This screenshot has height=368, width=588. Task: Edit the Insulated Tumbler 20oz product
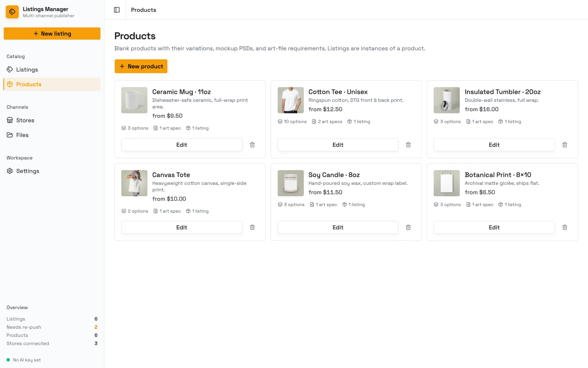pos(494,145)
